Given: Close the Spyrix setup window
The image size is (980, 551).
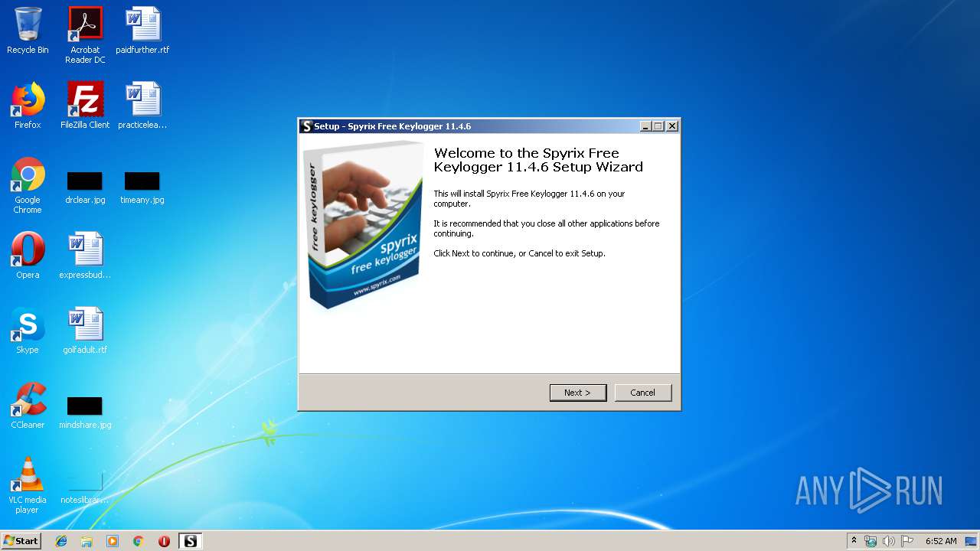Looking at the screenshot, I should (672, 126).
